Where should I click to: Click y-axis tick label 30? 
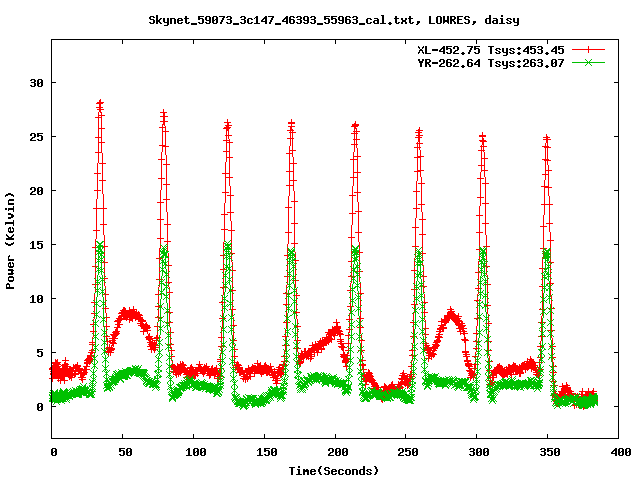click(36, 83)
